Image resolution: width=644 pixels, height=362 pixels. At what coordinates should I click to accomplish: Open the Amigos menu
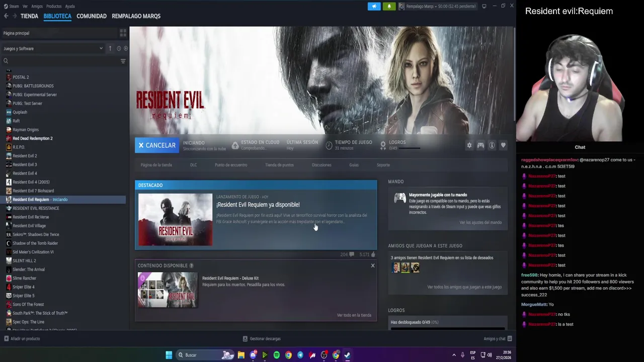coord(37,6)
